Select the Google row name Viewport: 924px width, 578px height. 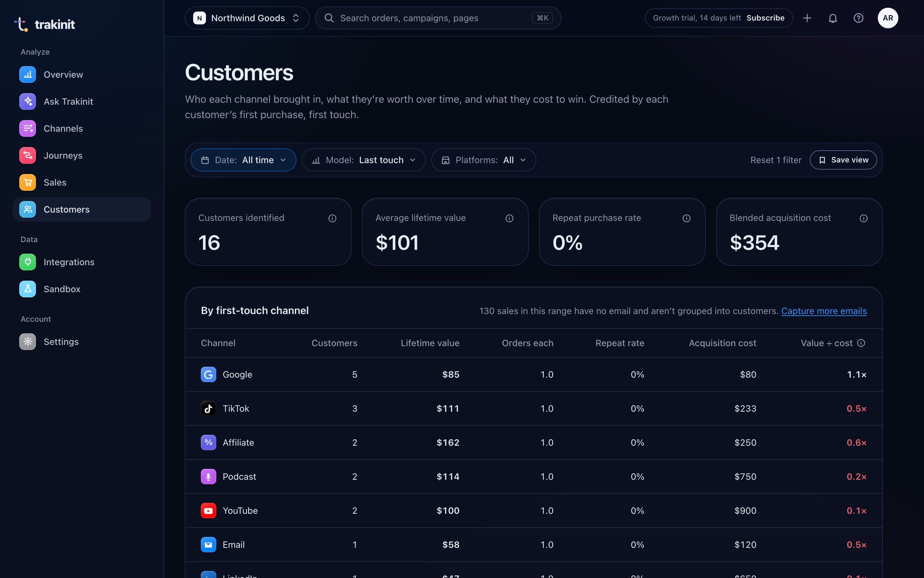click(x=237, y=374)
